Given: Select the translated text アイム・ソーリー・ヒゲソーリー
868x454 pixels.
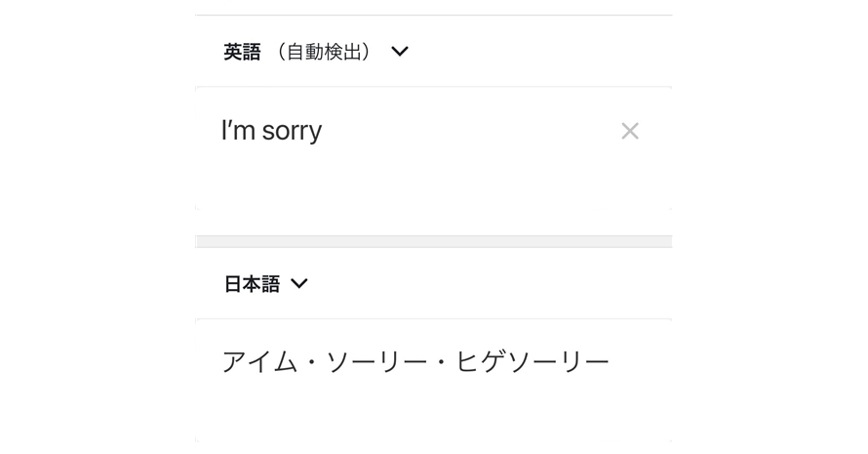Looking at the screenshot, I should click(x=415, y=362).
